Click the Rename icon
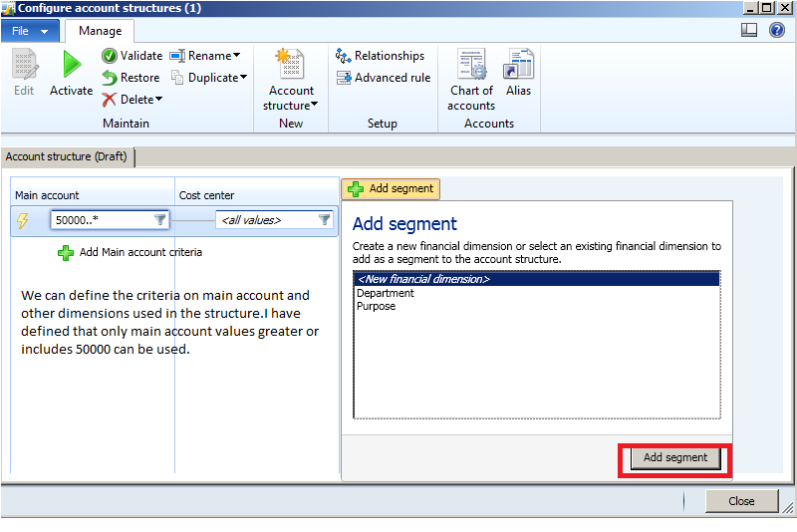Screen dimensions: 797x532 coord(177,56)
